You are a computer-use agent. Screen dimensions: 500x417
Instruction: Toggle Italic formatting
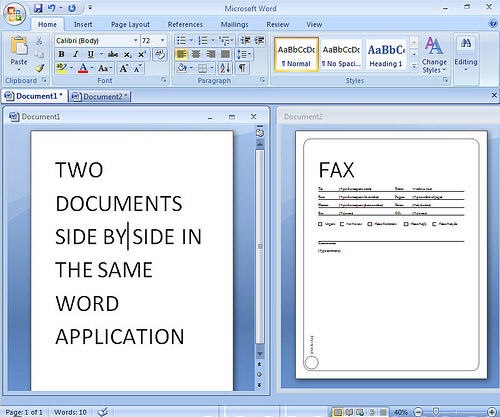(76, 54)
